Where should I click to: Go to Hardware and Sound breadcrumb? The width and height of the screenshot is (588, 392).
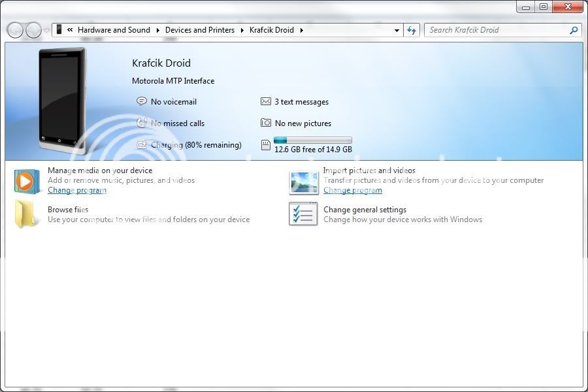pyautogui.click(x=114, y=30)
